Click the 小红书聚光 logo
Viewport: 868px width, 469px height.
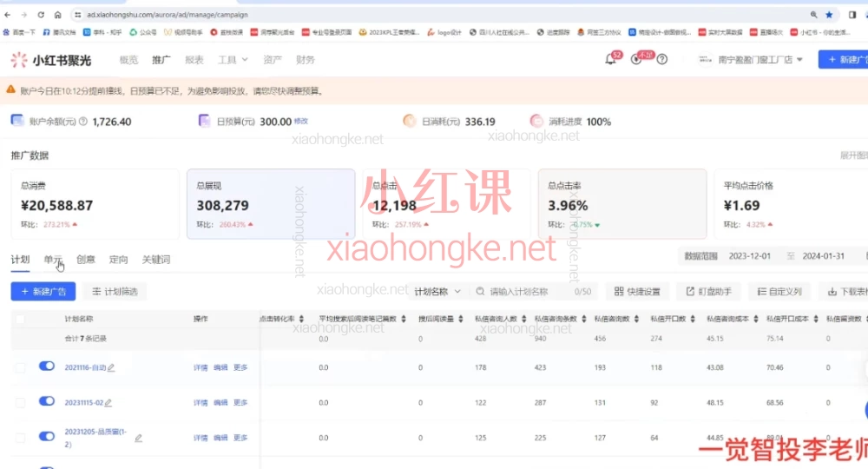click(51, 60)
